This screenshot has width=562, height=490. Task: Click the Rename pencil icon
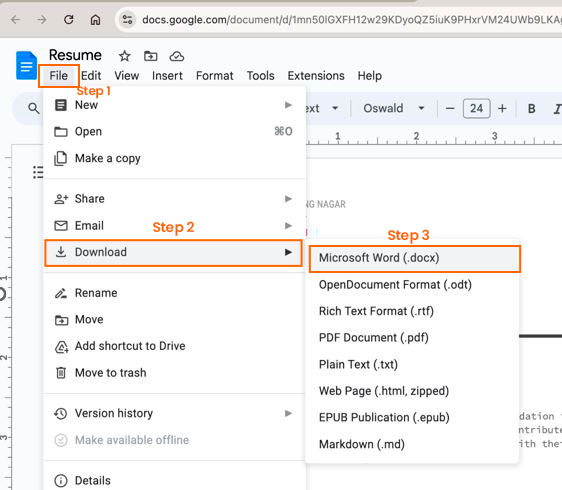61,293
